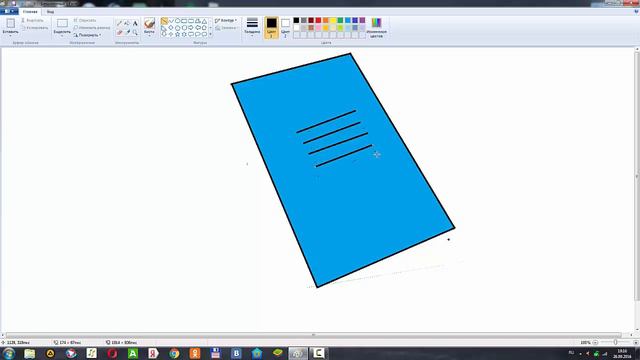Pick the red palette color
The image size is (640, 360).
tap(318, 20)
